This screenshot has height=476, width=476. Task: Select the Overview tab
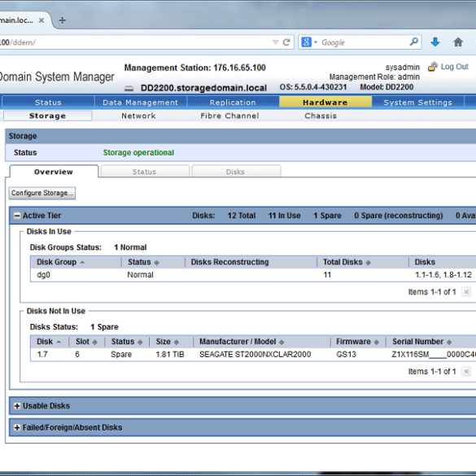click(x=54, y=172)
